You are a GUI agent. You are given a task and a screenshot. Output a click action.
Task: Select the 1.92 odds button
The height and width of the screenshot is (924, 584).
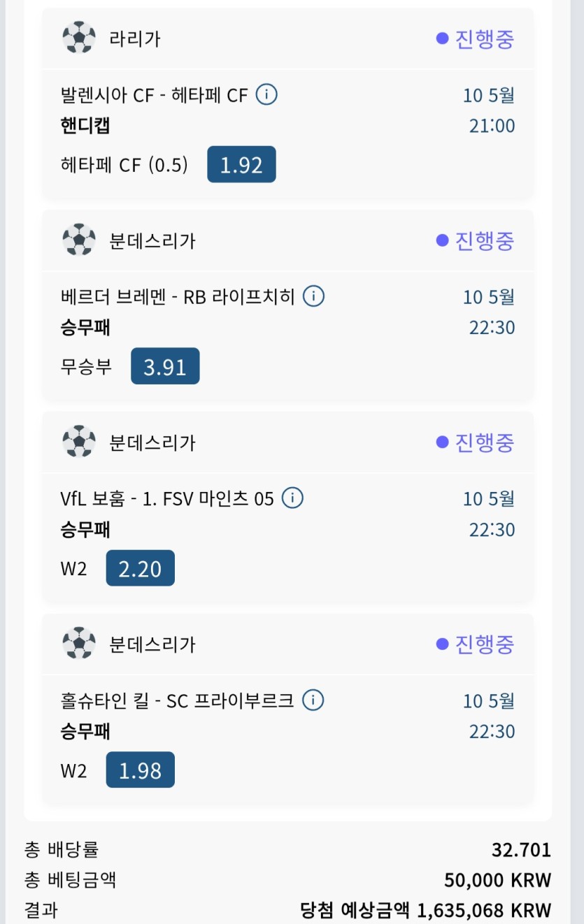click(x=241, y=164)
